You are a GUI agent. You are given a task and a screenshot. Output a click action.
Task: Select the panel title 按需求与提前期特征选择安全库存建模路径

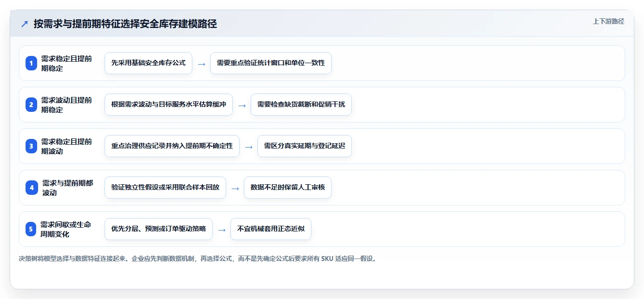pos(125,24)
